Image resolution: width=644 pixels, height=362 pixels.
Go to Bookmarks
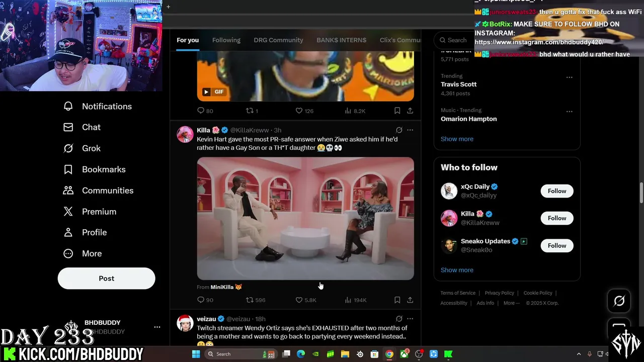94,169
